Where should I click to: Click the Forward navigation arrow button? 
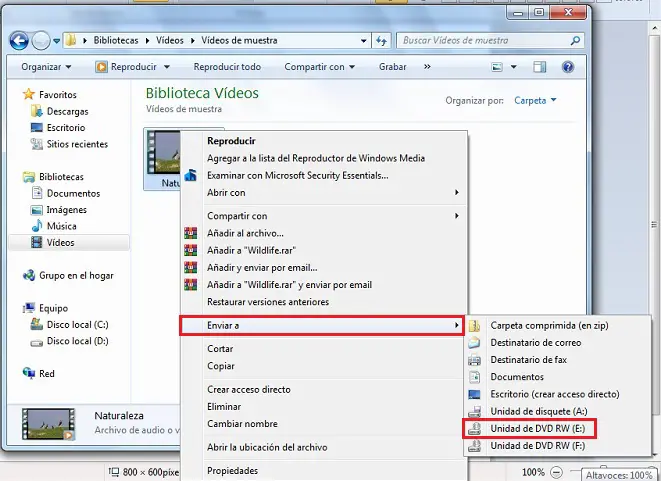pos(41,41)
